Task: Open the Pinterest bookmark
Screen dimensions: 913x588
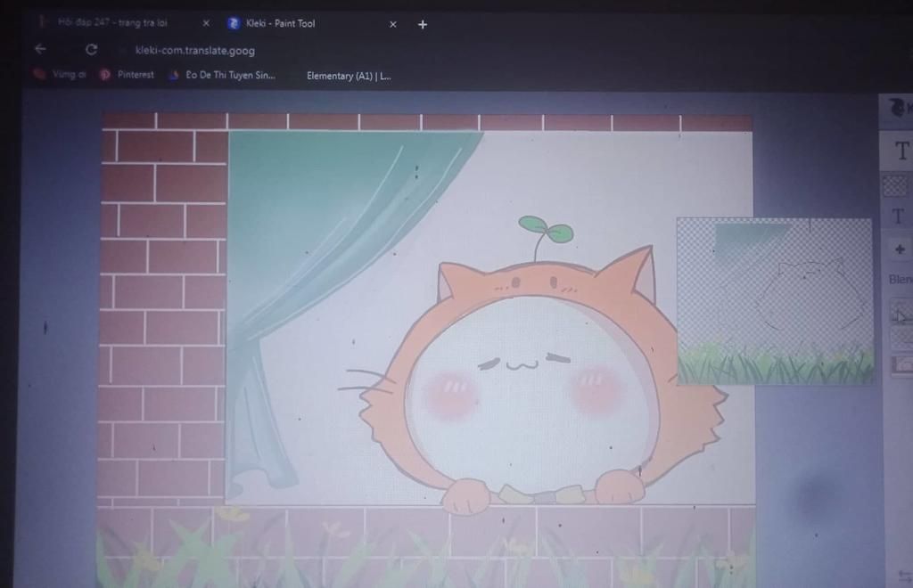Action: point(127,75)
